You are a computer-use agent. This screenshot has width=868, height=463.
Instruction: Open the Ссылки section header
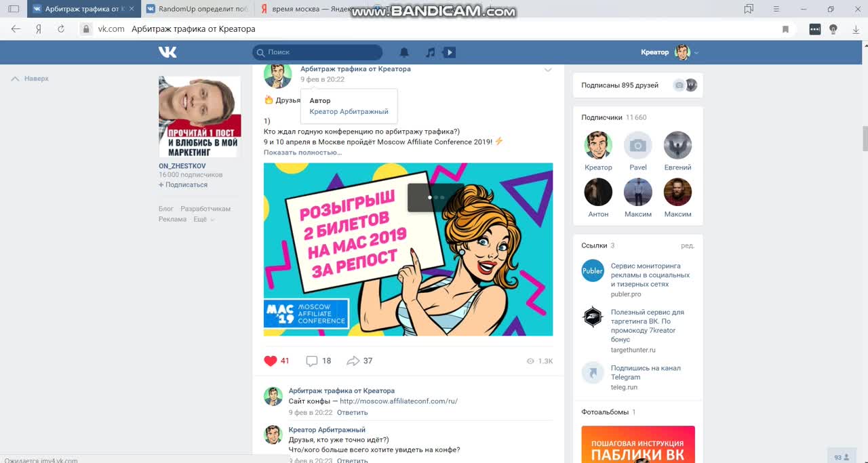point(598,245)
